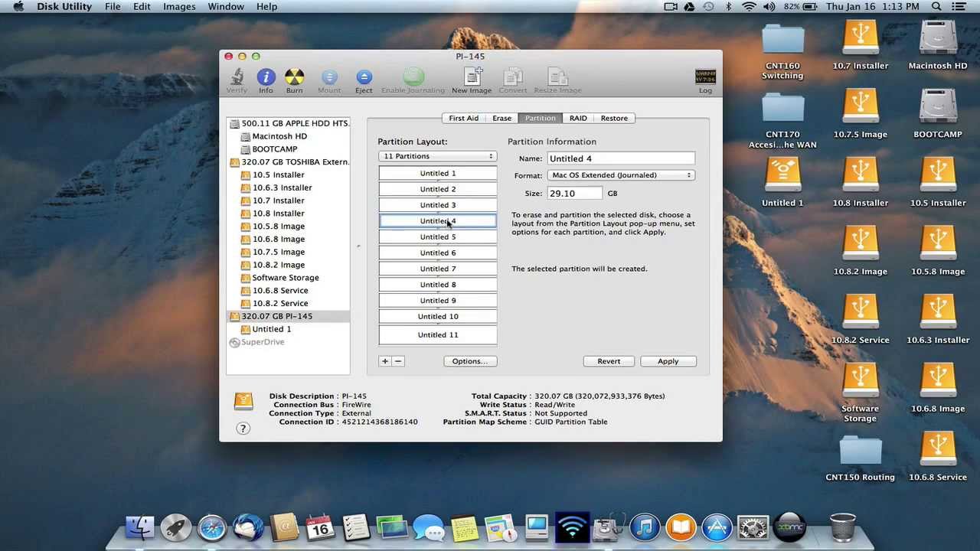Open the App Store from the Dock

tap(717, 527)
